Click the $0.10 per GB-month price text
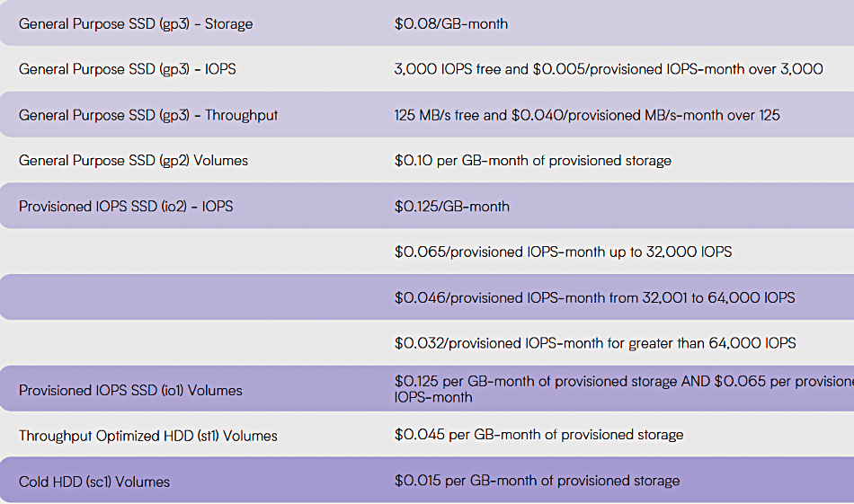Viewport: 854px width, 504px height. click(533, 161)
